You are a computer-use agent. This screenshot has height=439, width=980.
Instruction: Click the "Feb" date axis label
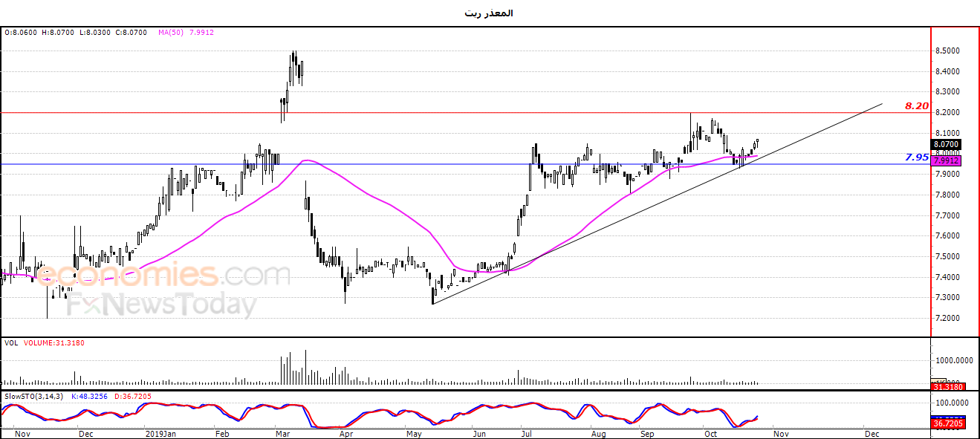pyautogui.click(x=221, y=433)
